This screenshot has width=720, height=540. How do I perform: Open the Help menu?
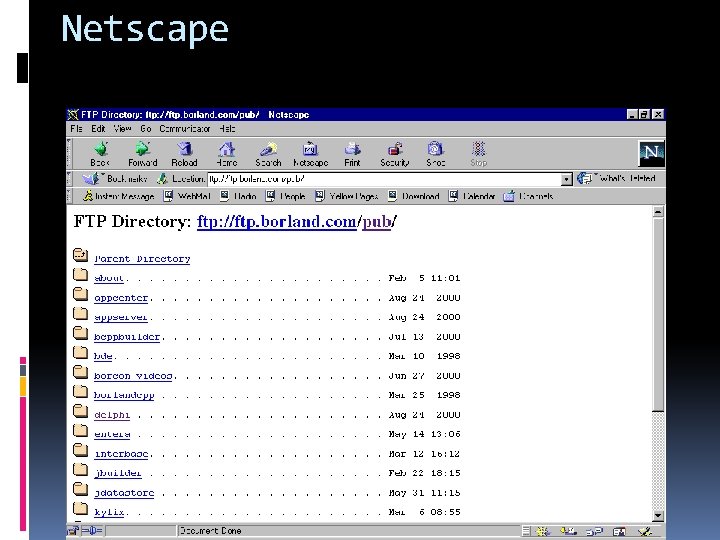227,129
